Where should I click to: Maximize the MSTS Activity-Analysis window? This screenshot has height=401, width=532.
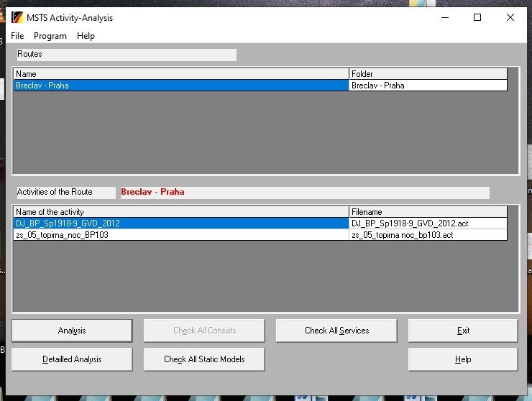pos(477,18)
